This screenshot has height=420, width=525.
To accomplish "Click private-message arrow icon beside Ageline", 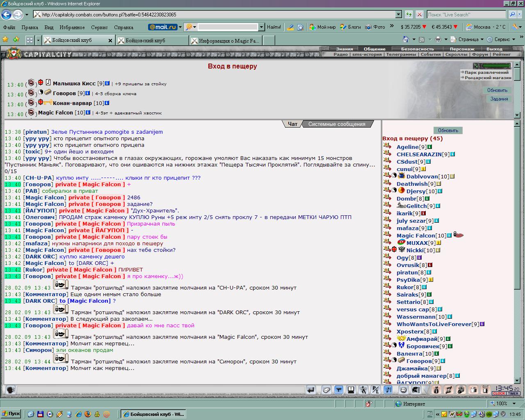I will [x=387, y=146].
